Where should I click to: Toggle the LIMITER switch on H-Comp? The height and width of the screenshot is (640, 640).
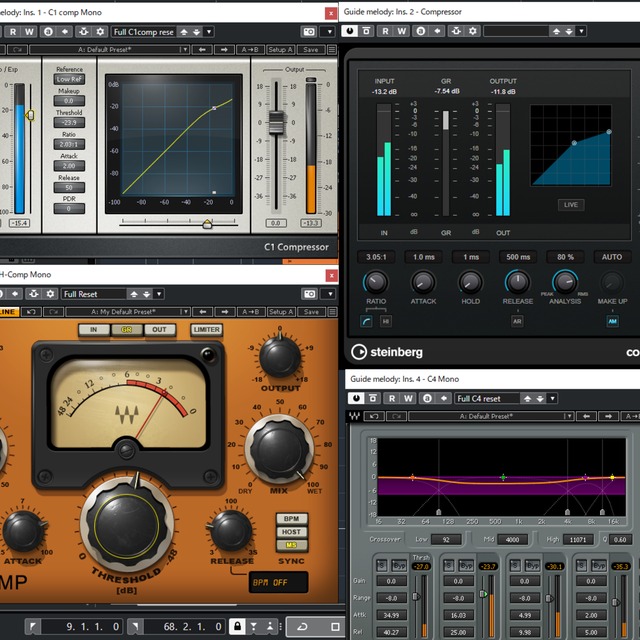(205, 329)
